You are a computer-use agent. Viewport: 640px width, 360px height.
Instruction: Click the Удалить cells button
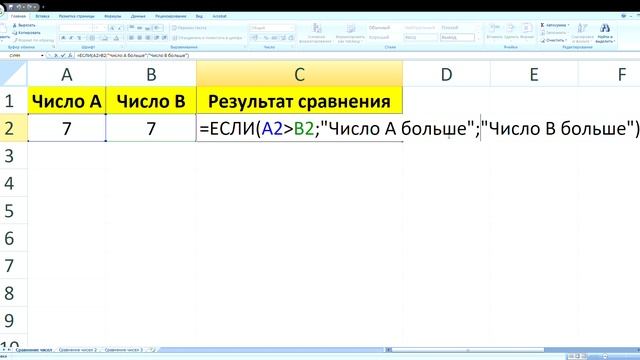coord(510,32)
